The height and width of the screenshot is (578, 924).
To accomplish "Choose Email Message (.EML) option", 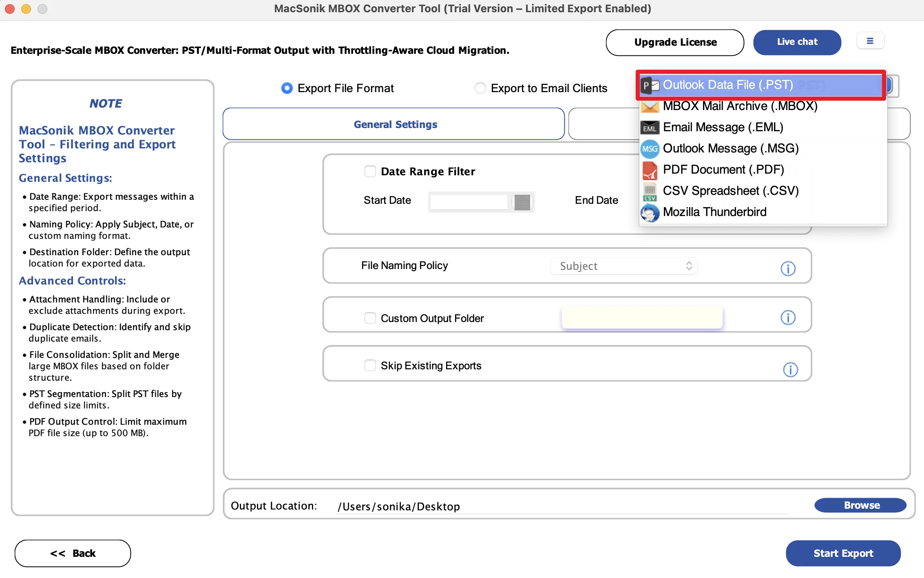I will pos(763,127).
